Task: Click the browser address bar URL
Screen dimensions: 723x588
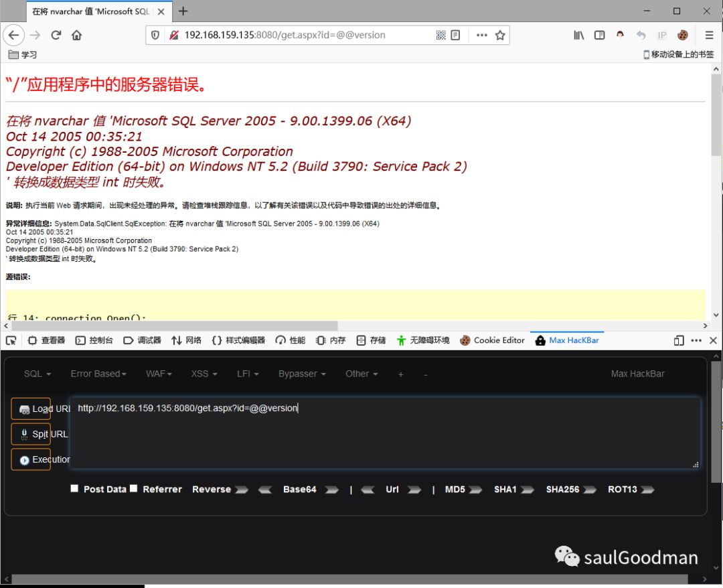Action: (x=285, y=35)
